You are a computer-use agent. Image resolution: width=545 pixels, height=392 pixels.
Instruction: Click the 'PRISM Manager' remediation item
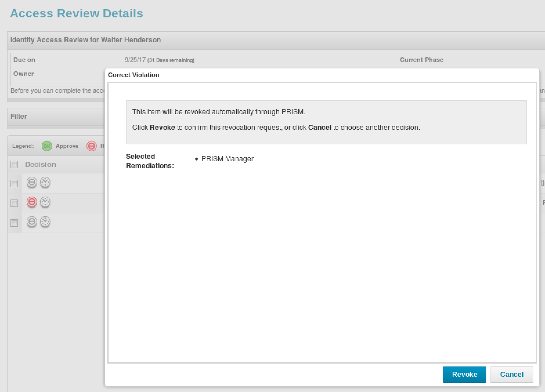point(227,159)
